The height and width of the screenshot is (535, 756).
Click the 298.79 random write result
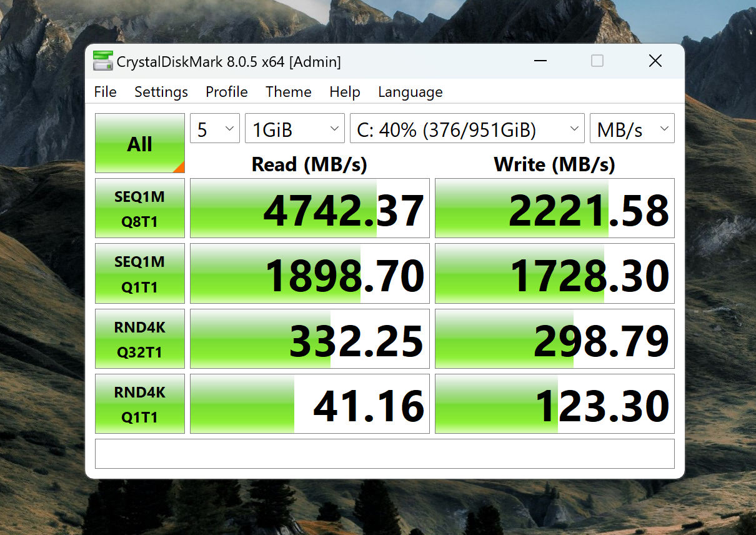tap(555, 338)
